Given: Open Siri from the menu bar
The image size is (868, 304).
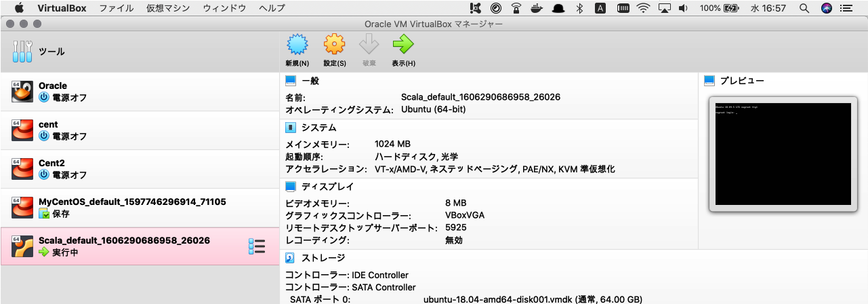Looking at the screenshot, I should [x=826, y=8].
